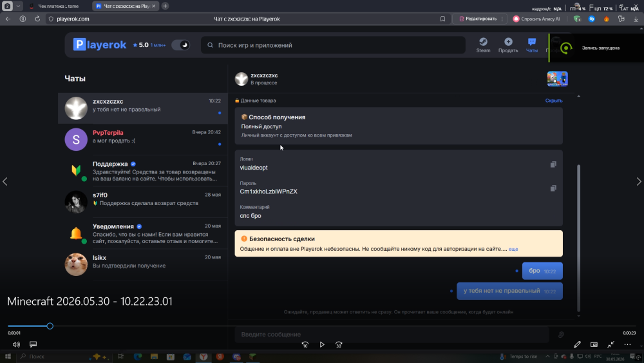Copy the login viualdeopt with copy icon
Screen dimensions: 644x363
[553, 164]
